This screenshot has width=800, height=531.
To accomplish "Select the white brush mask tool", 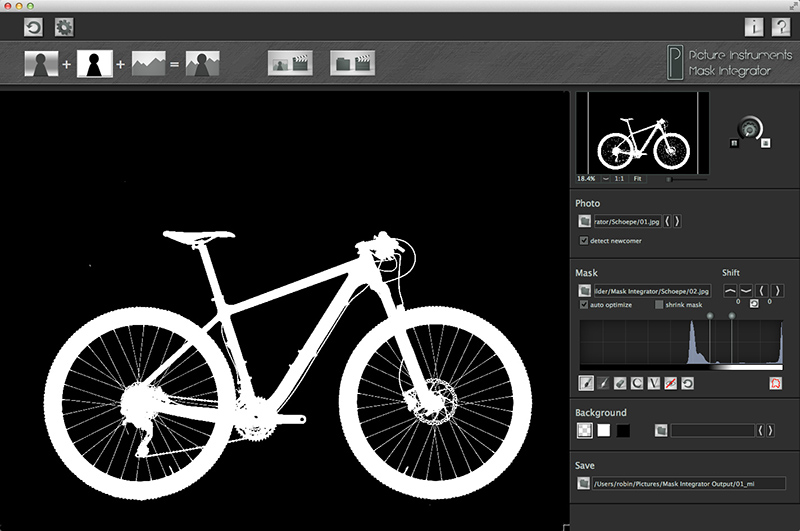I will click(587, 383).
